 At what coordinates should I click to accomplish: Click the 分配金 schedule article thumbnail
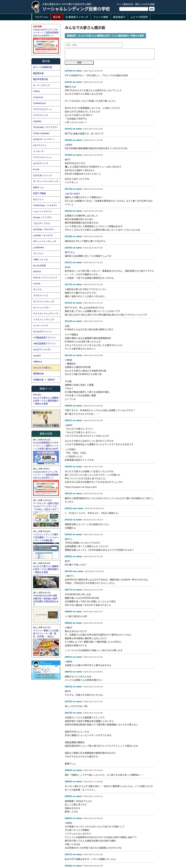46,647
